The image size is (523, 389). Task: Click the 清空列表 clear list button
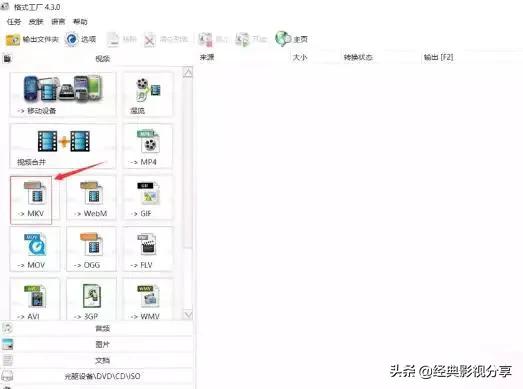point(166,39)
